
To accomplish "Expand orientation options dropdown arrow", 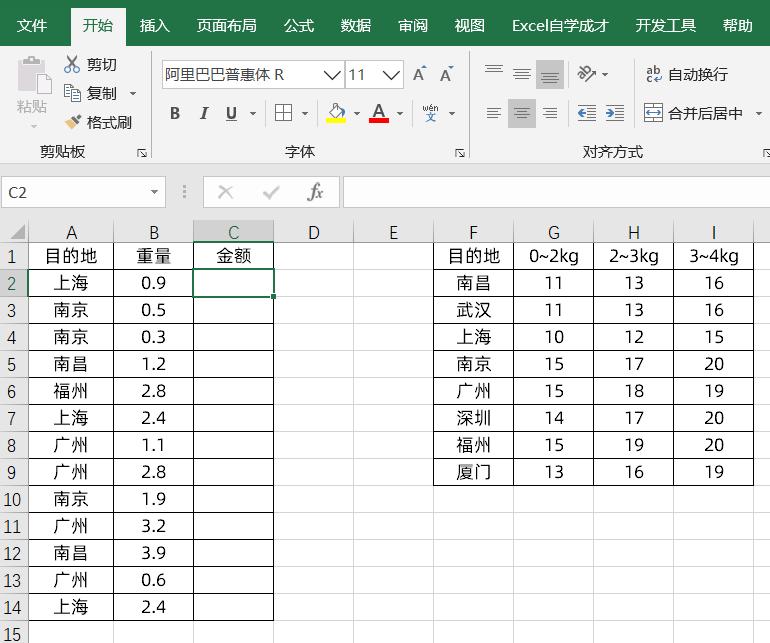I will (605, 75).
